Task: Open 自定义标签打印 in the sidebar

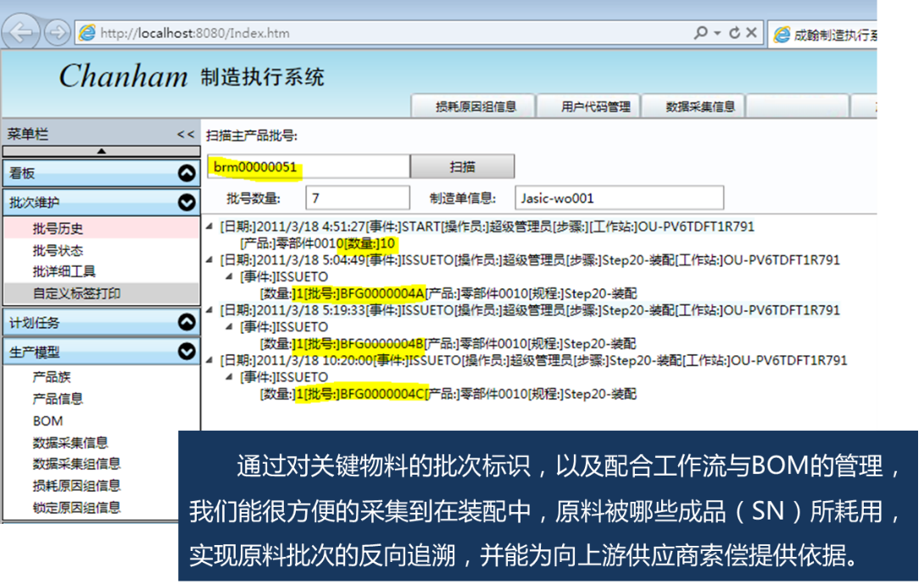Action: (x=77, y=292)
